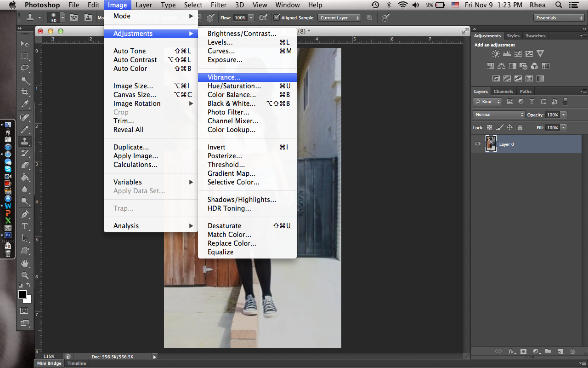Image resolution: width=588 pixels, height=368 pixels.
Task: Switch to the Channels tab
Action: tap(503, 92)
